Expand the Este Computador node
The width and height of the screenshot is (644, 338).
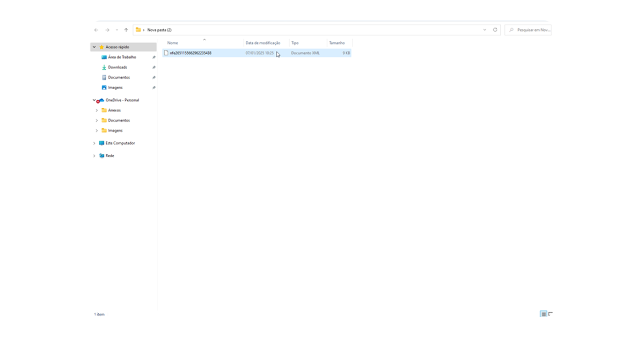click(94, 143)
